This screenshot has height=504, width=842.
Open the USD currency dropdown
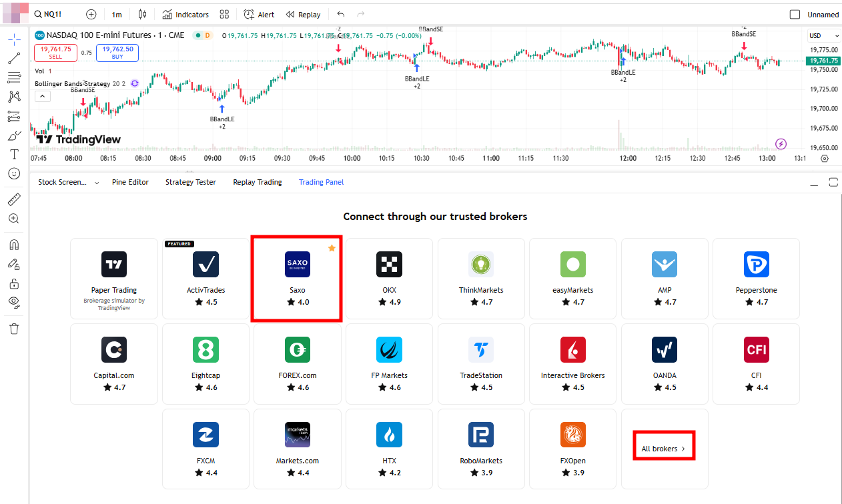(825, 35)
